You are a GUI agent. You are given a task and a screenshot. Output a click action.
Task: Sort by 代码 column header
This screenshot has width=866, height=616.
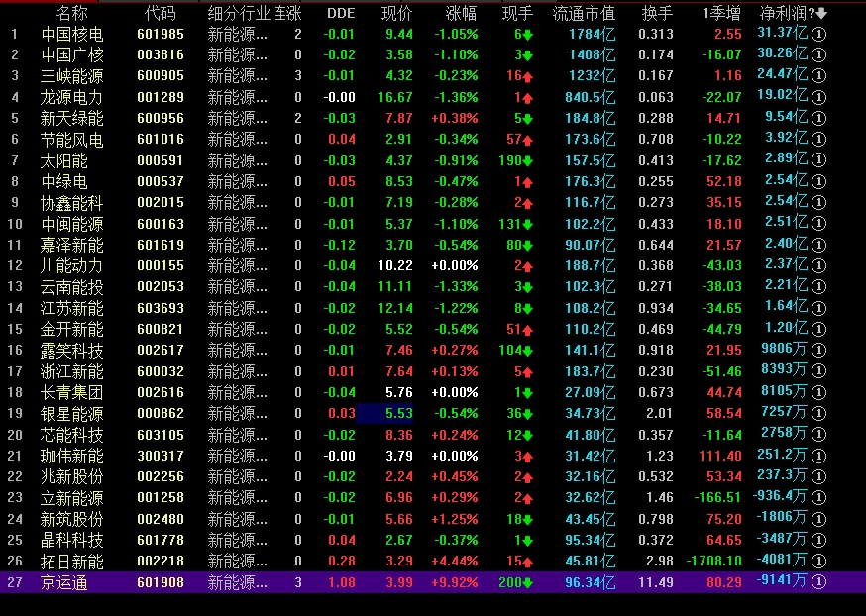(x=161, y=13)
